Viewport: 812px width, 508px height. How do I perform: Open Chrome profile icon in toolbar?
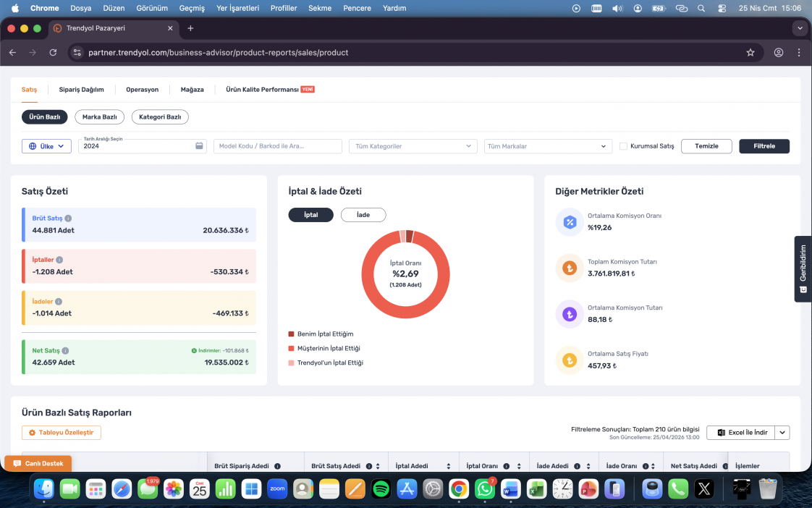778,52
